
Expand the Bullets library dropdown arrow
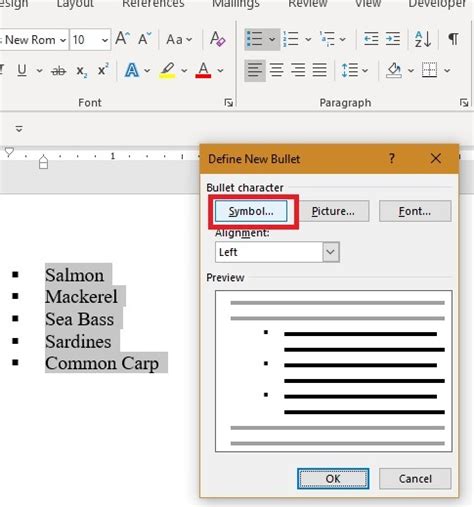pyautogui.click(x=272, y=39)
